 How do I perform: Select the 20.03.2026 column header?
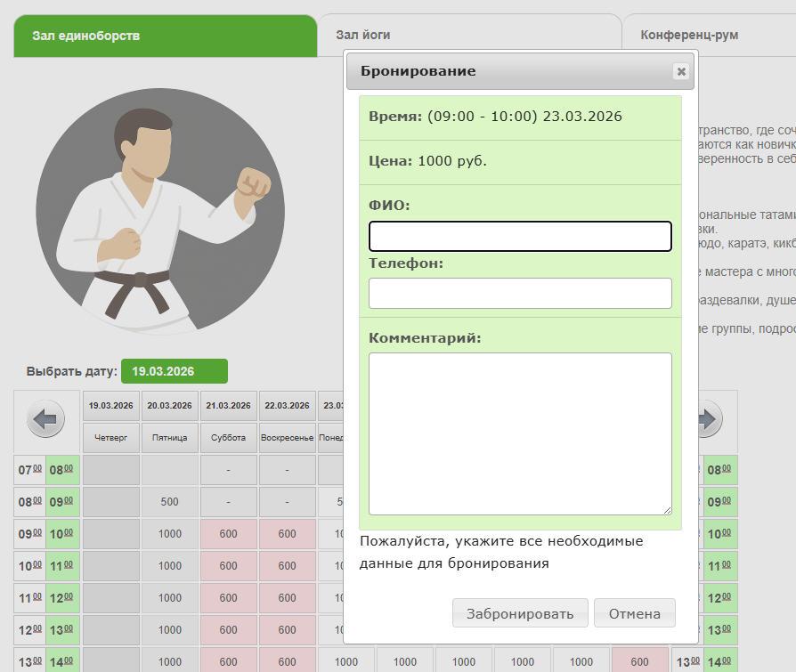tap(169, 406)
